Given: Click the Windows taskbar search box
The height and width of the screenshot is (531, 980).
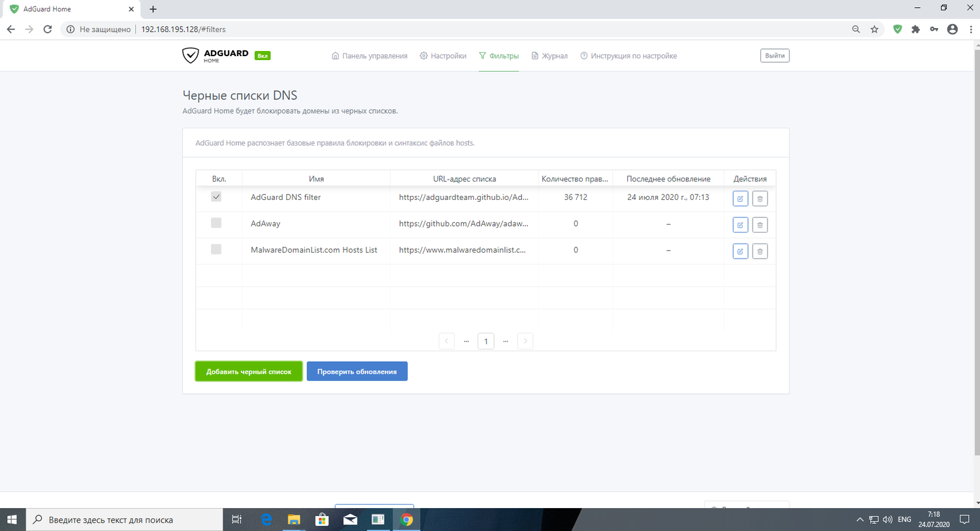Looking at the screenshot, I should coord(124,520).
